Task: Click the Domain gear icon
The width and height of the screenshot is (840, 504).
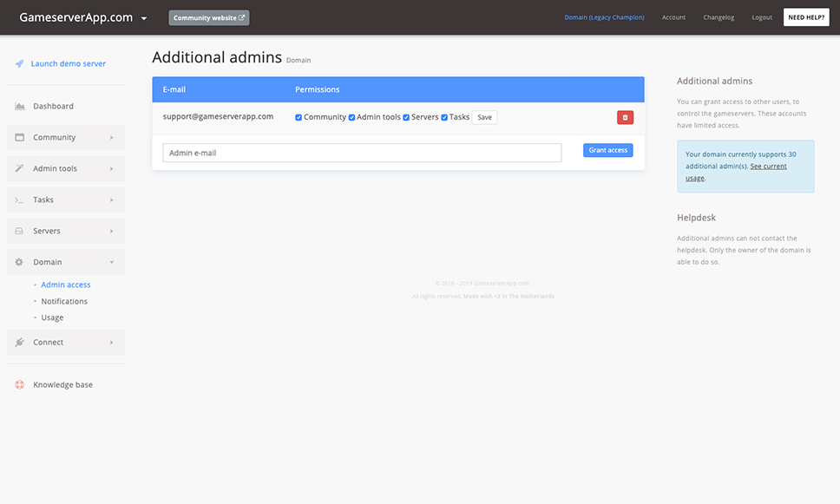Action: point(19,262)
